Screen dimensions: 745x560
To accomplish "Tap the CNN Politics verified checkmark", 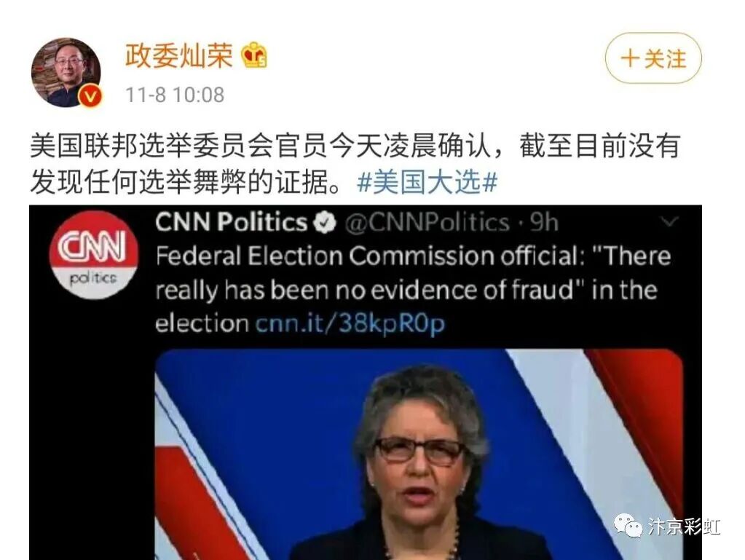I will point(326,223).
